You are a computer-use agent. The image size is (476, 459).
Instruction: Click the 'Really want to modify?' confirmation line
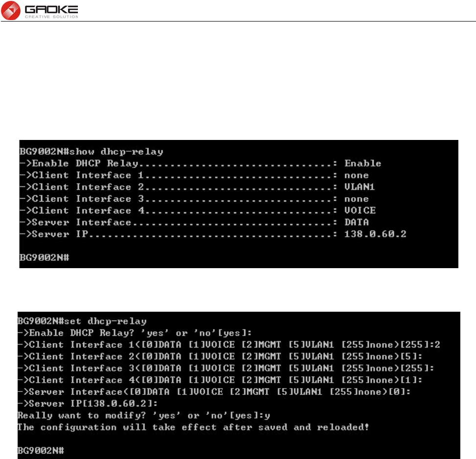(144, 415)
